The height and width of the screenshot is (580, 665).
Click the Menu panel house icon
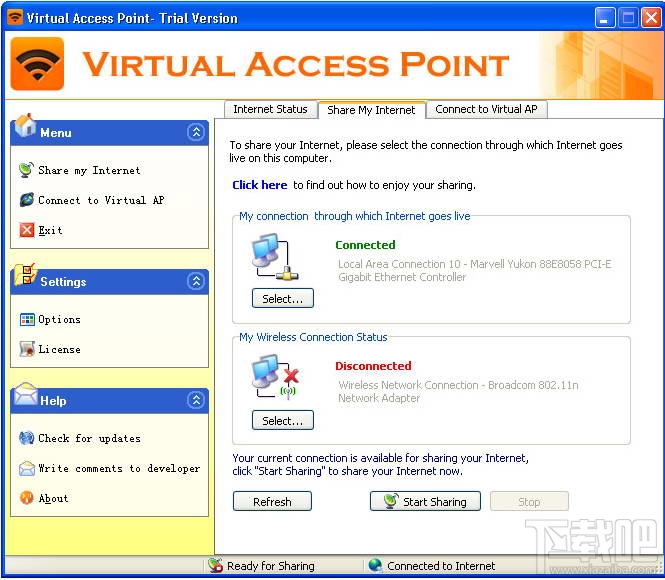25,125
